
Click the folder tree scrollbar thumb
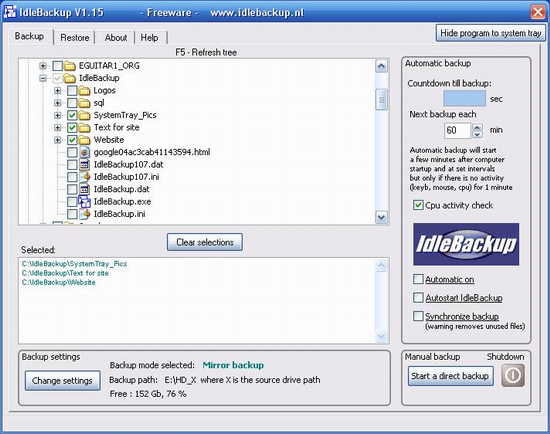click(x=381, y=99)
